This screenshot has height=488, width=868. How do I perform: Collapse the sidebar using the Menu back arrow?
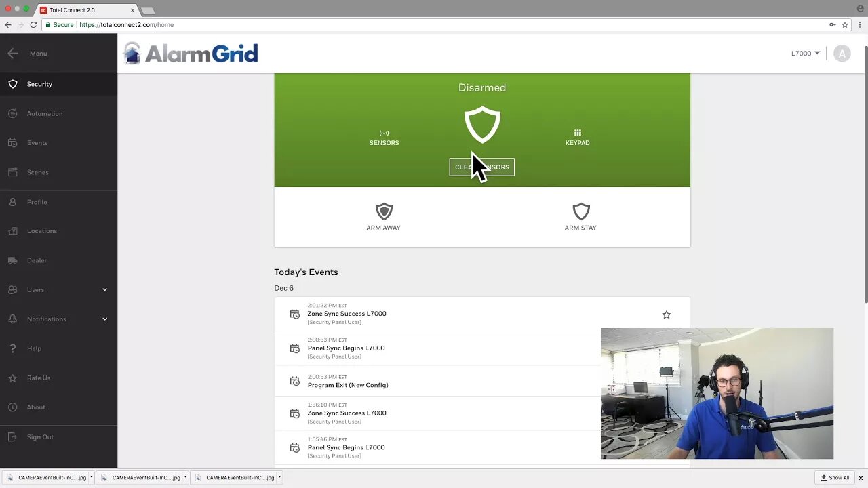pos(13,54)
